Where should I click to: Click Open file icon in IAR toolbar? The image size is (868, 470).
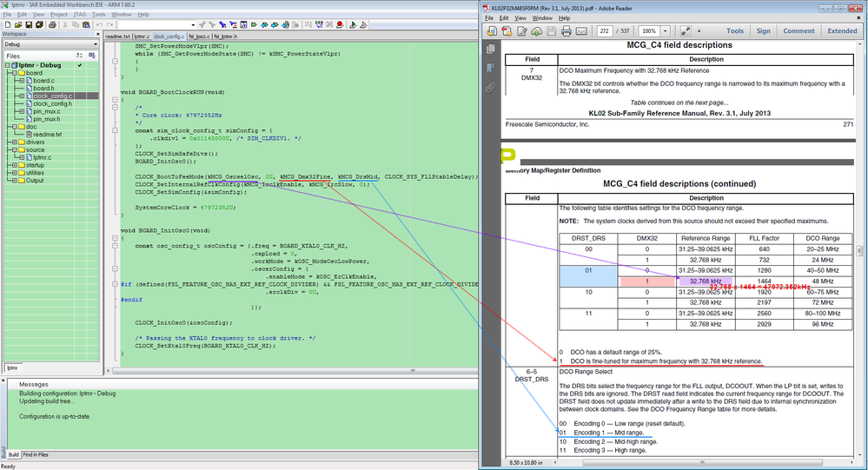tap(18, 25)
